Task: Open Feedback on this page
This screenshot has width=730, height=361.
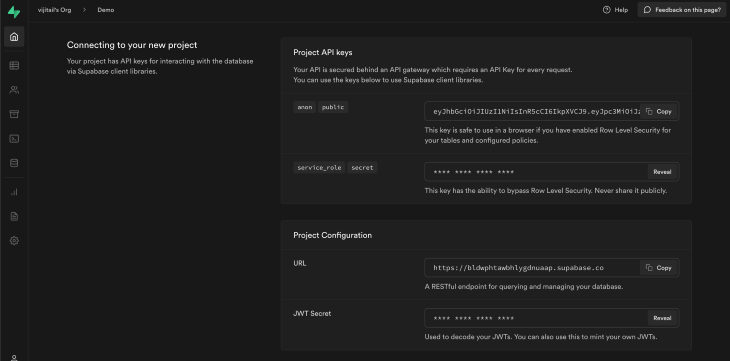Action: pyautogui.click(x=682, y=10)
